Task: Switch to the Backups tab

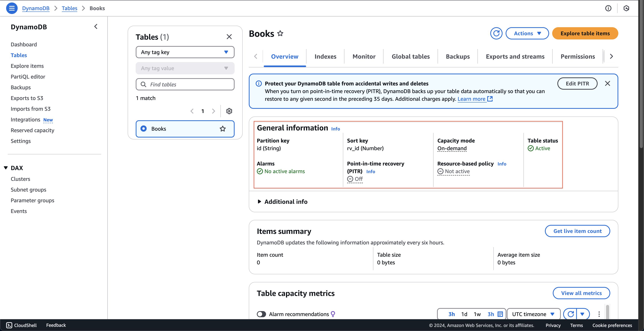Action: tap(458, 57)
